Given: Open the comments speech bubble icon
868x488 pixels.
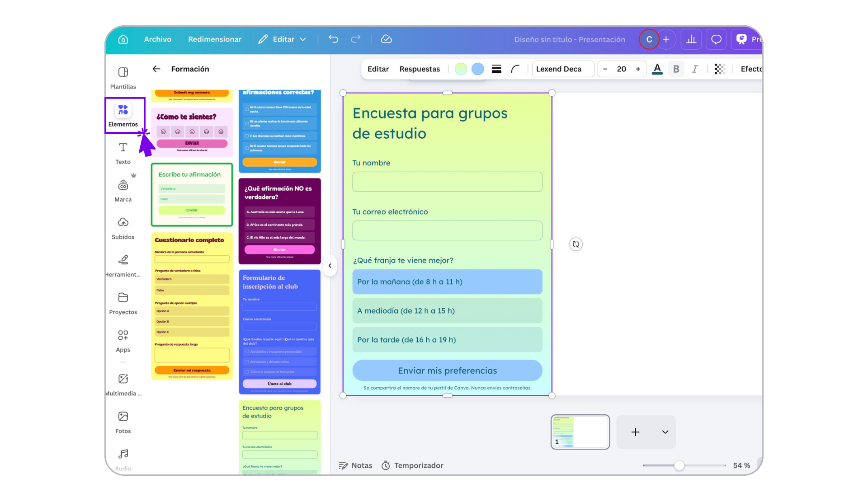Looking at the screenshot, I should [716, 39].
